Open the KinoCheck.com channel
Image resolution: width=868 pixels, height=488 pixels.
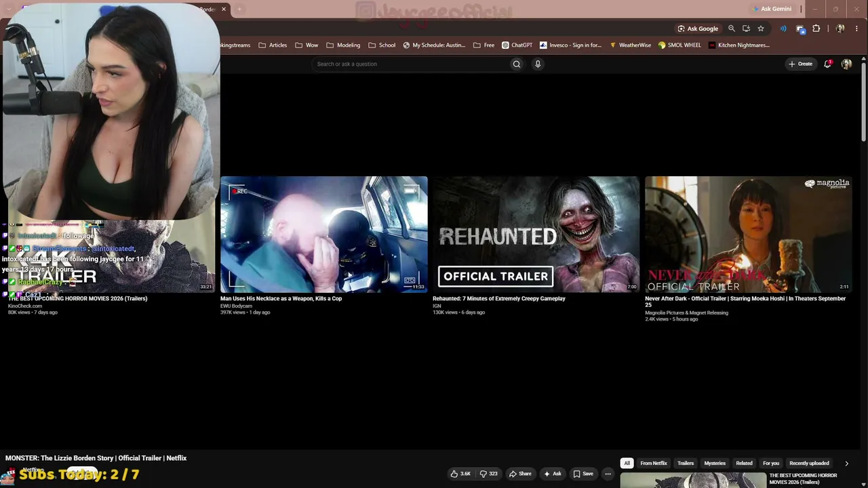pos(25,306)
